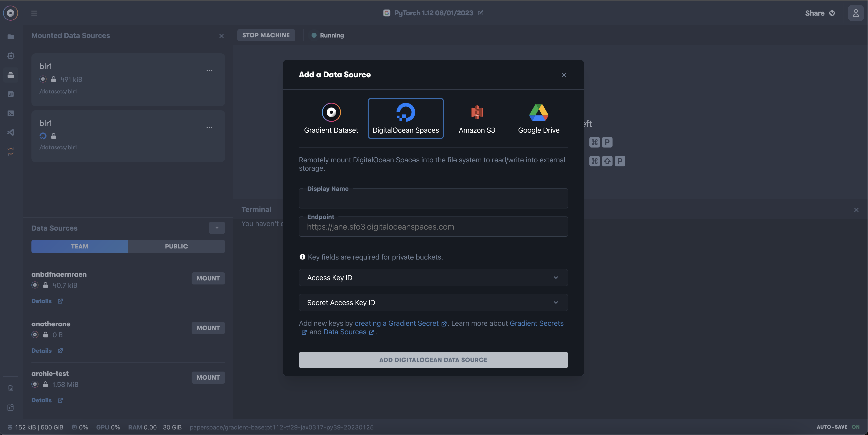This screenshot has width=868, height=435.
Task: Focus the Endpoint input field
Action: point(433,227)
